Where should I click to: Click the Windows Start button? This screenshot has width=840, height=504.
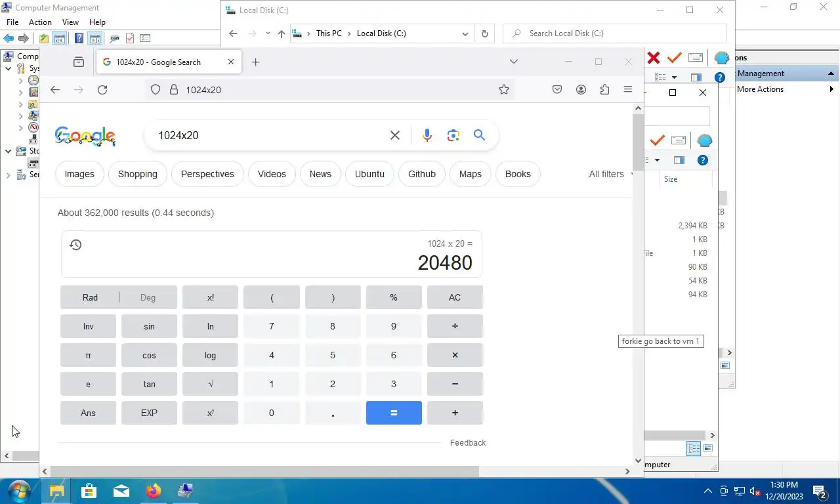pyautogui.click(x=20, y=491)
